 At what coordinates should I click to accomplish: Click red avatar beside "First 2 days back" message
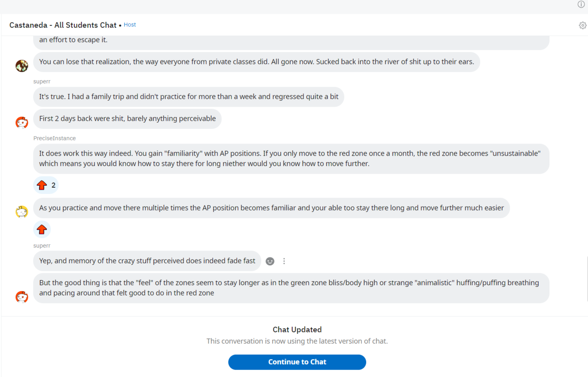pyautogui.click(x=22, y=123)
